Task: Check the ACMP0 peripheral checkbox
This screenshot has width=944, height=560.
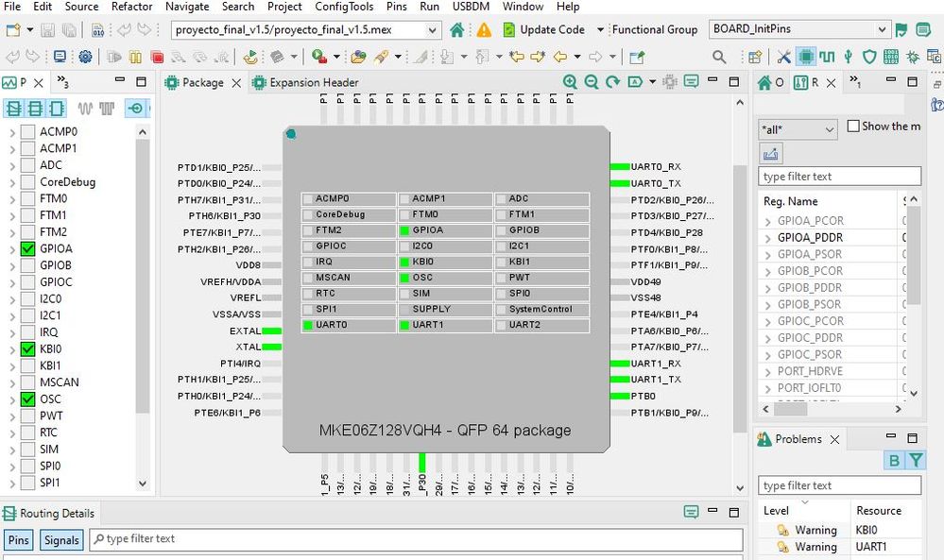Action: pos(27,131)
